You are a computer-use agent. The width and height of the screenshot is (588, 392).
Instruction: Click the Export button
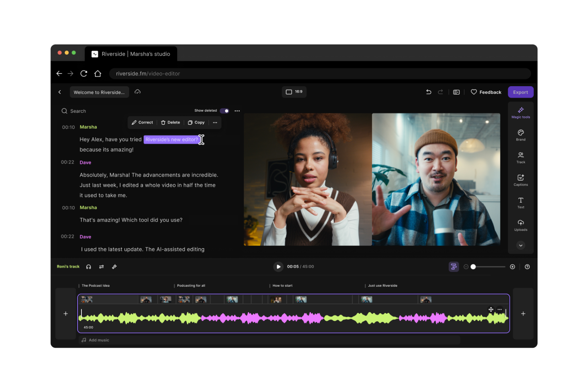click(520, 92)
